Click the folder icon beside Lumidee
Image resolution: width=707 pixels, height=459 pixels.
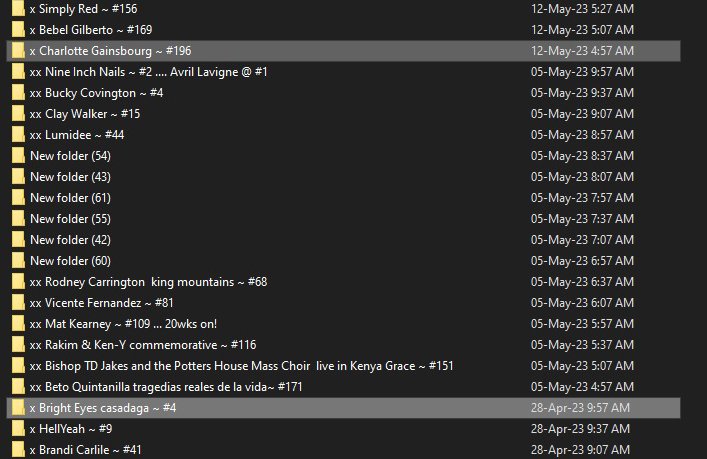click(x=18, y=135)
